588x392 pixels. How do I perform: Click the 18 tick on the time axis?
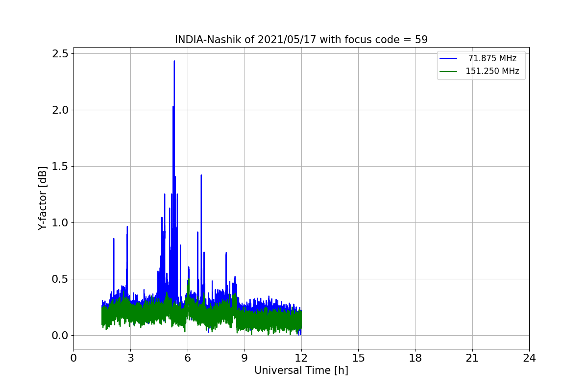pyautogui.click(x=416, y=358)
